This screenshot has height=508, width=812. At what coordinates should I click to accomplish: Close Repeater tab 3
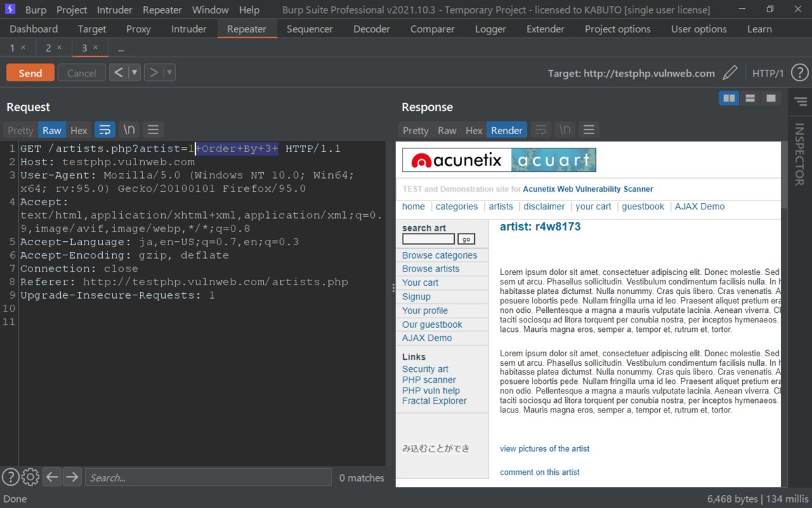pyautogui.click(x=95, y=47)
